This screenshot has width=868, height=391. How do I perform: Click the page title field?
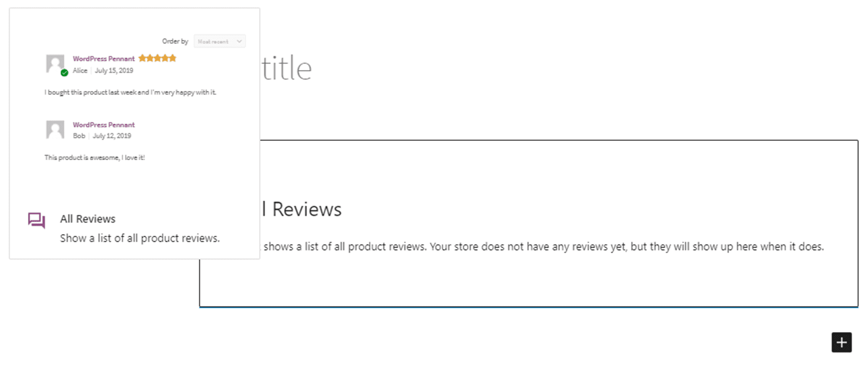287,69
